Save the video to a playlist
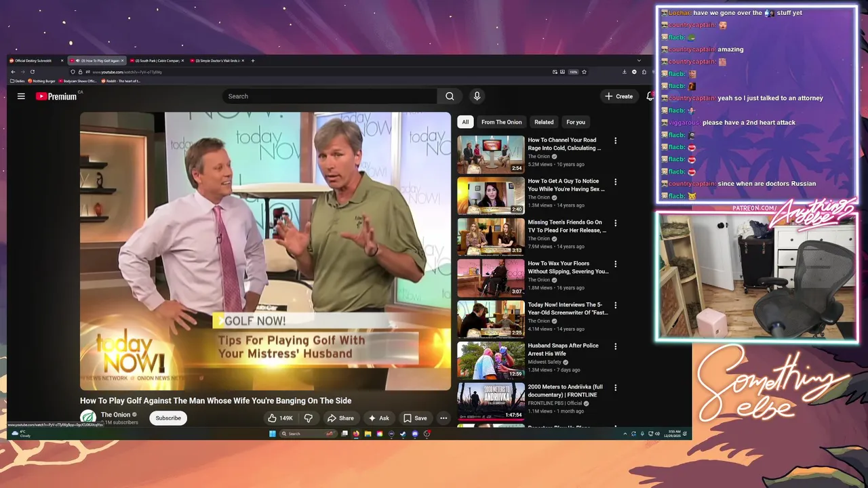This screenshot has width=868, height=488. coord(415,418)
